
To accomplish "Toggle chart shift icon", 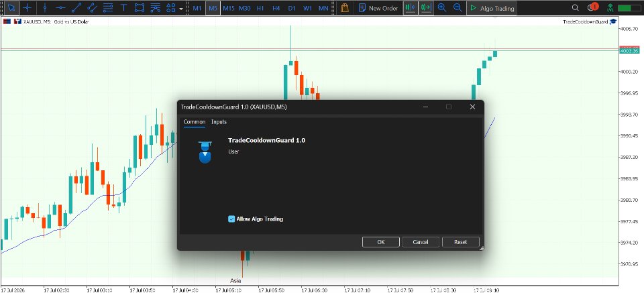I will click(x=410, y=8).
